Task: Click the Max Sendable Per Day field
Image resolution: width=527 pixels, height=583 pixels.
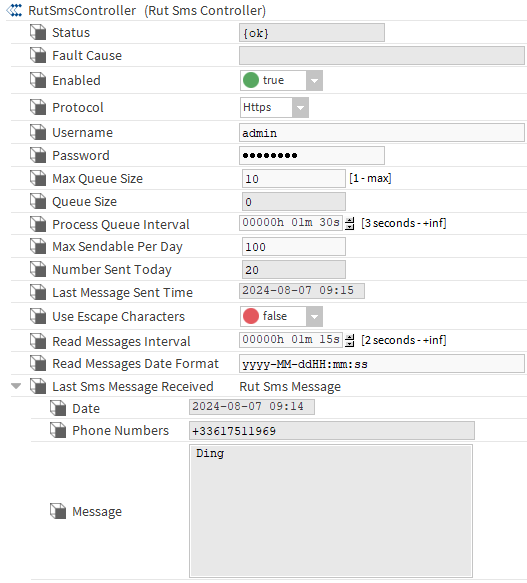Action: (293, 247)
